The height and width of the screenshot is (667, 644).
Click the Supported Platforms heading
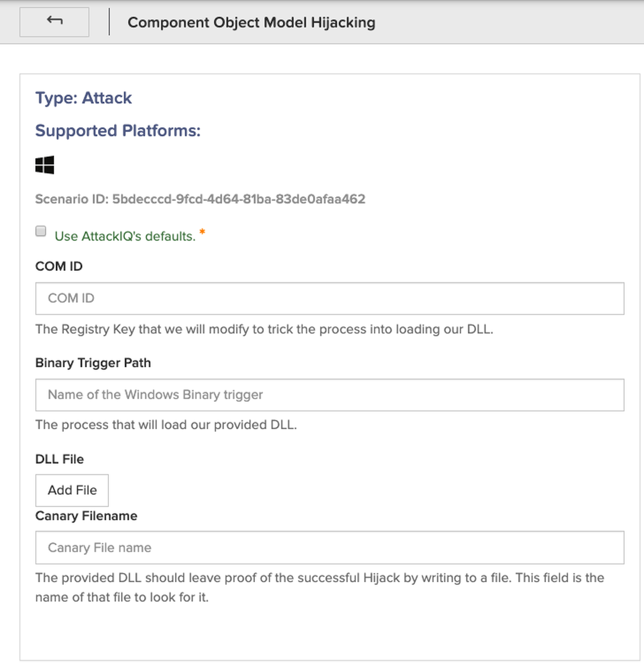point(118,130)
